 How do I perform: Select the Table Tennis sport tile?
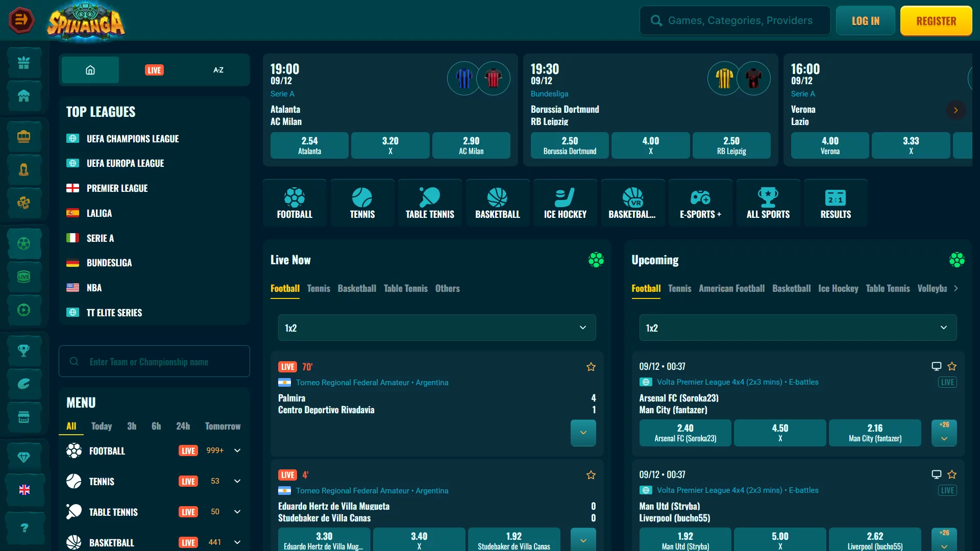pos(430,203)
